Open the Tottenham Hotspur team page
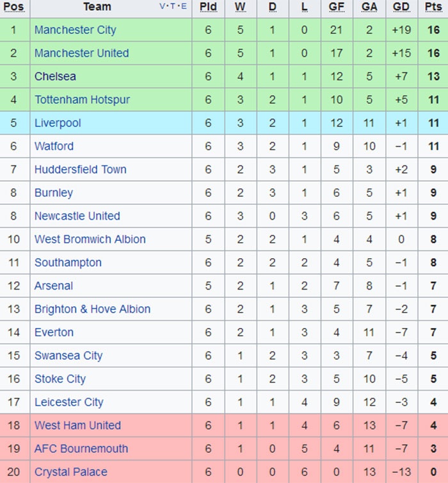This screenshot has height=483, width=448. coord(82,100)
